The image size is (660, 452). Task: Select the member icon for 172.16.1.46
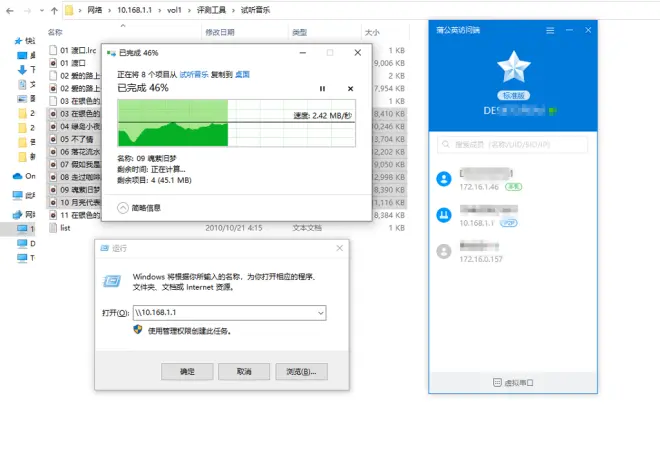pyautogui.click(x=444, y=179)
